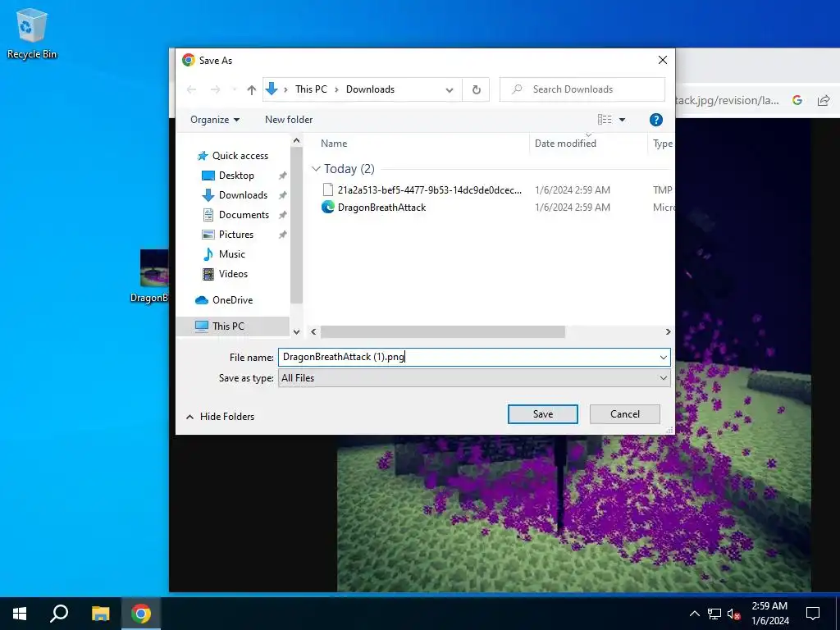Create a New folder
Viewport: 840px width, 630px height.
tap(289, 120)
